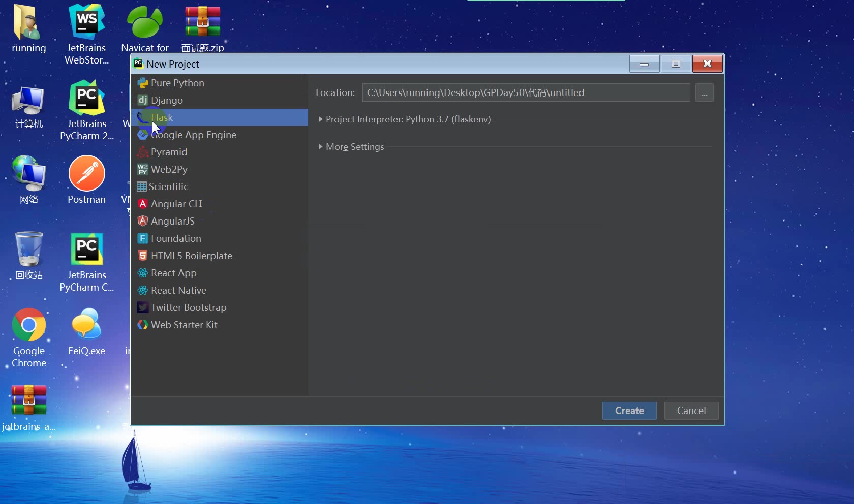854x504 pixels.
Task: Click the Create button
Action: pos(629,411)
